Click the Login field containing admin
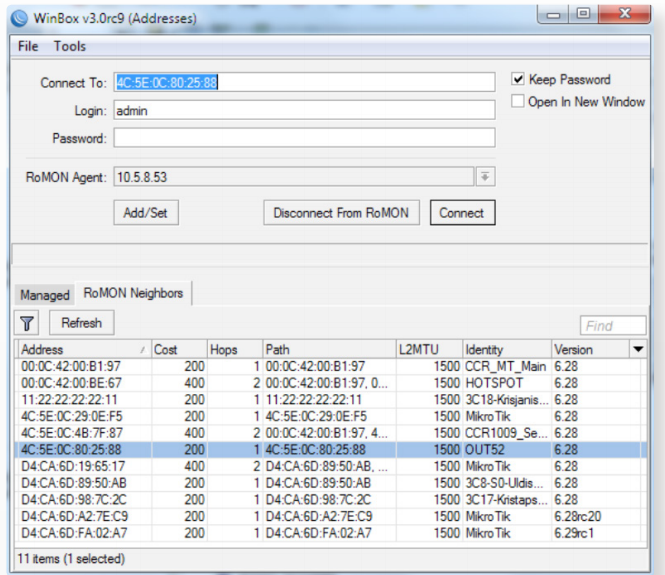Image resolution: width=665 pixels, height=575 pixels. pyautogui.click(x=304, y=110)
